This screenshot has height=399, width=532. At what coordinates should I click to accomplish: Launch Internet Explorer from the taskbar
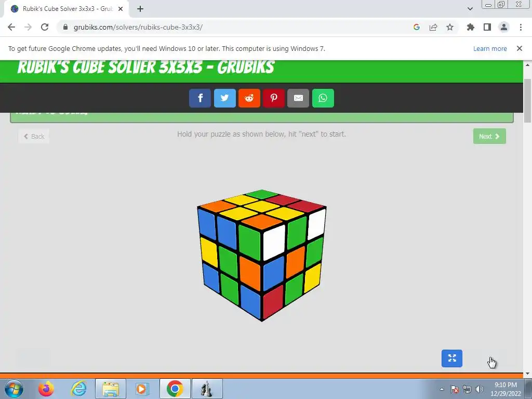[x=78, y=389]
